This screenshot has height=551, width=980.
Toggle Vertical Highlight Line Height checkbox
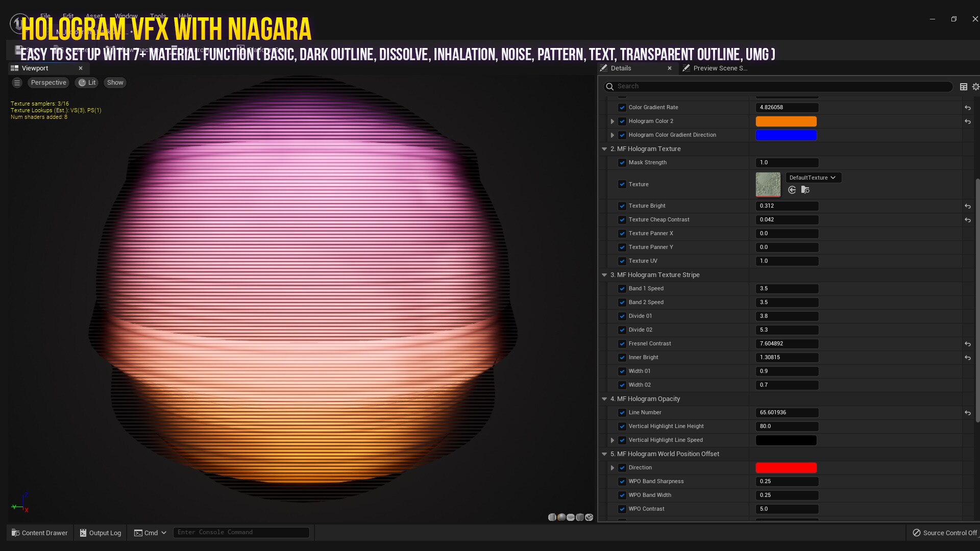coord(622,427)
